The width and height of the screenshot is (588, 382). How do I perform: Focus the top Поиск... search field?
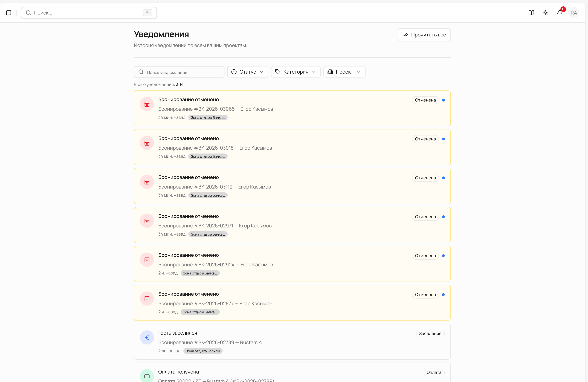pos(89,13)
